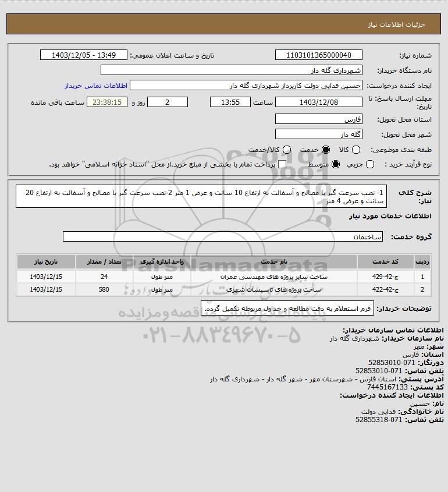Click the نام خانوادگی: فدایی دولت line
This screenshot has height=492, width=448.
pos(403,412)
